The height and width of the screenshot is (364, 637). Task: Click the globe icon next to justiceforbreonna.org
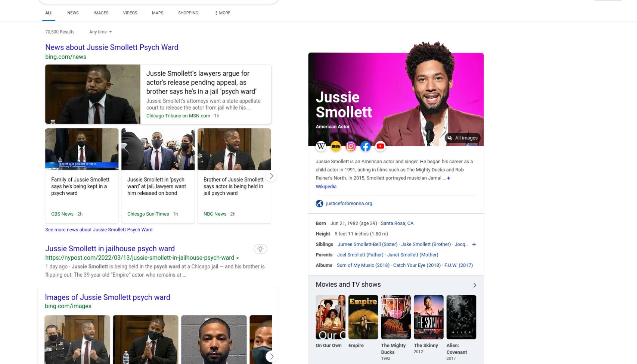pyautogui.click(x=319, y=203)
